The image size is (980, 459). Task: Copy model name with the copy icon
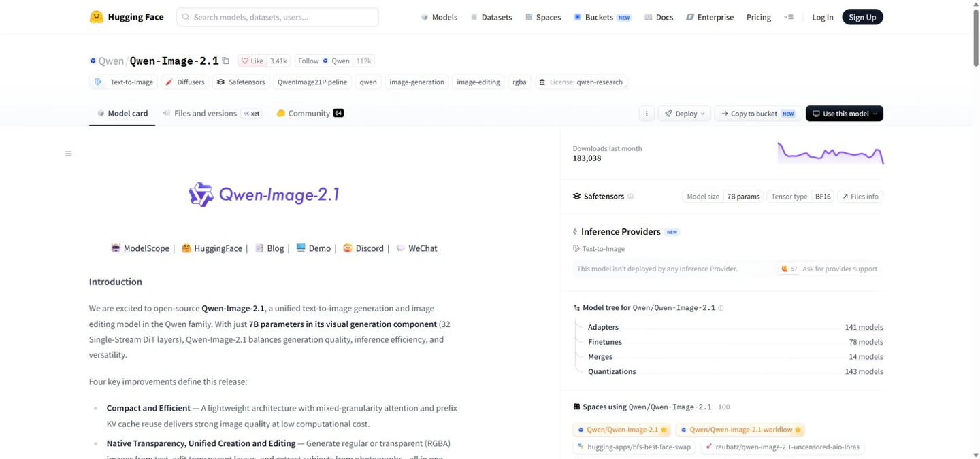coord(226,61)
